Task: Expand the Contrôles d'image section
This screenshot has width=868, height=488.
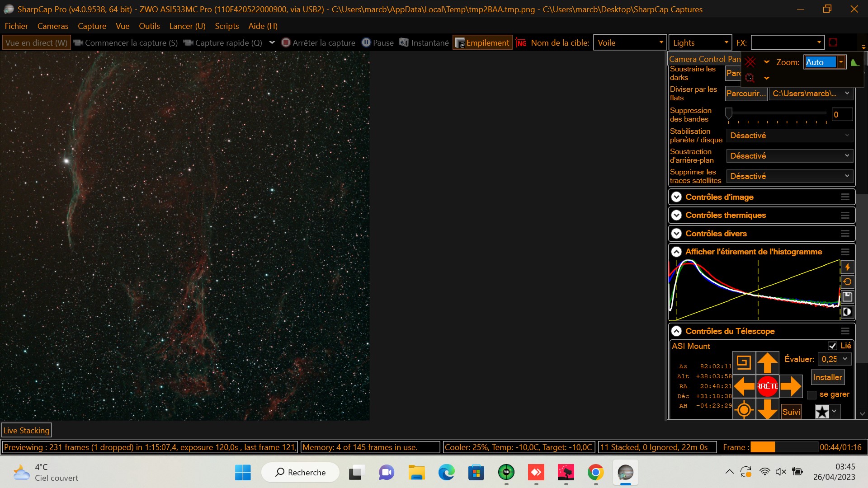Action: click(x=676, y=197)
